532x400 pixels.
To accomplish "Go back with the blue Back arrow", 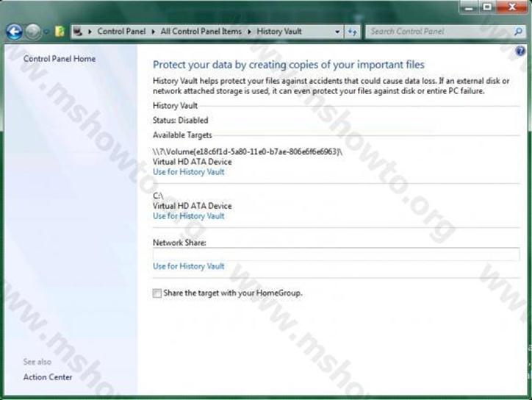I will pos(15,32).
